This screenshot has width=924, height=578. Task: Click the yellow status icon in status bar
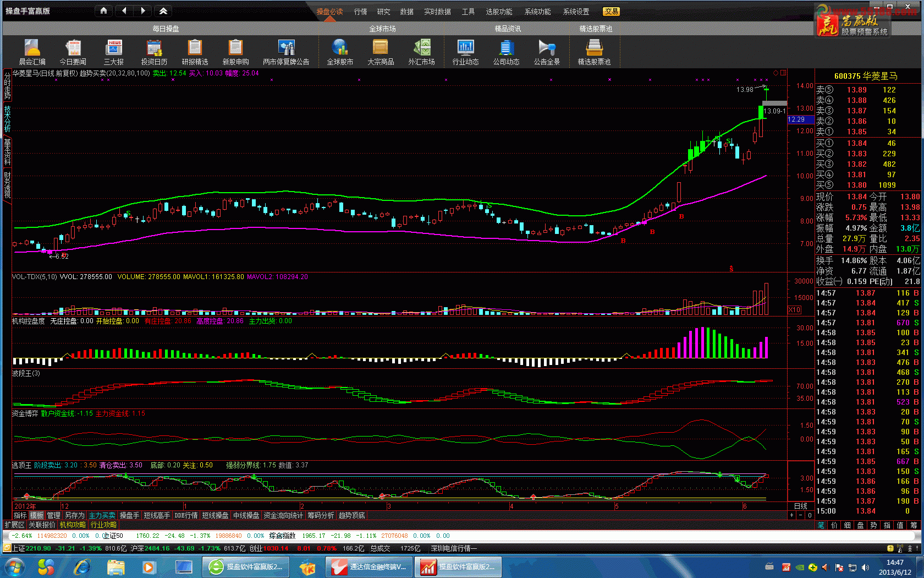pos(890,548)
